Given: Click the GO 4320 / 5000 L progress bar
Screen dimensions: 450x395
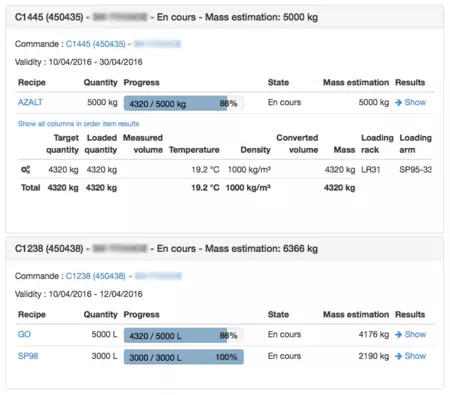Looking at the screenshot, I should click(x=184, y=335).
